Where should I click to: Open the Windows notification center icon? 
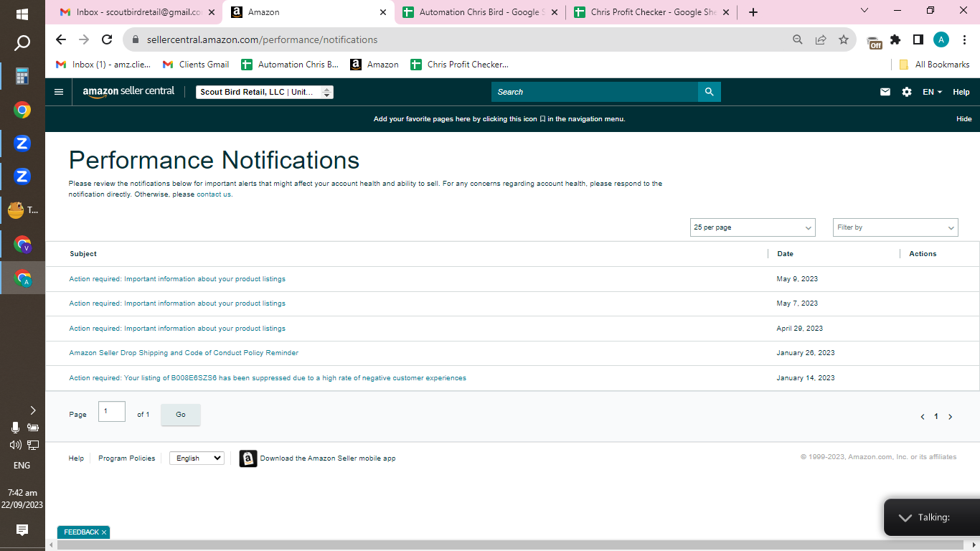22,530
